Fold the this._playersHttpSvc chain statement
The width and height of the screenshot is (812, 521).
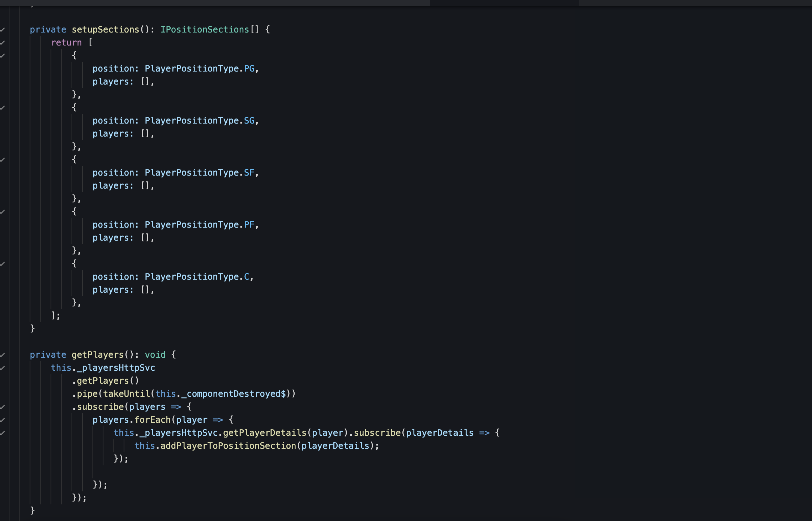[3, 368]
